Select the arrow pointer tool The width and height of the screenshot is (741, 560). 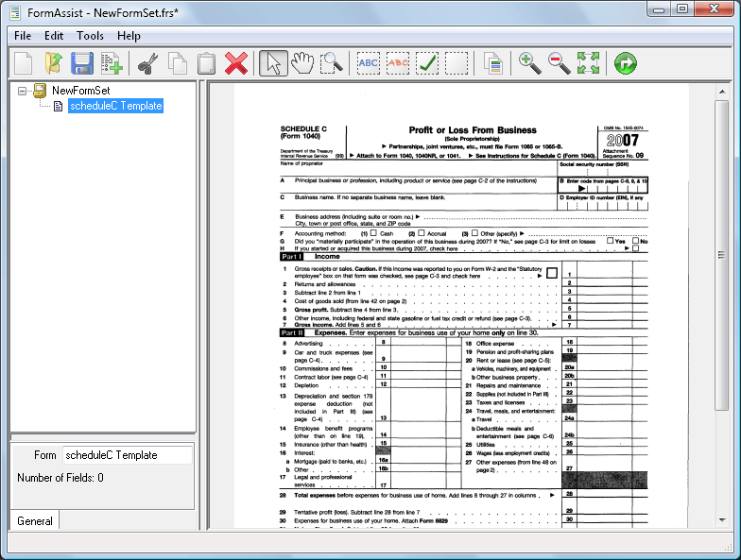[274, 63]
